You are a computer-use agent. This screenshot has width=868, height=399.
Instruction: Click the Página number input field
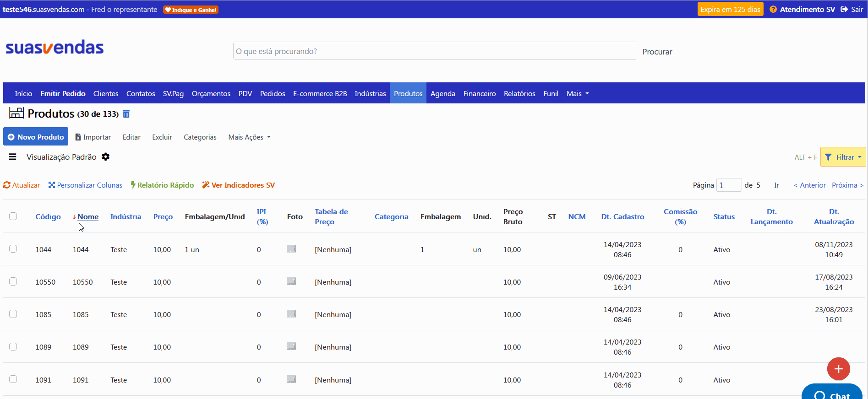[x=729, y=185]
